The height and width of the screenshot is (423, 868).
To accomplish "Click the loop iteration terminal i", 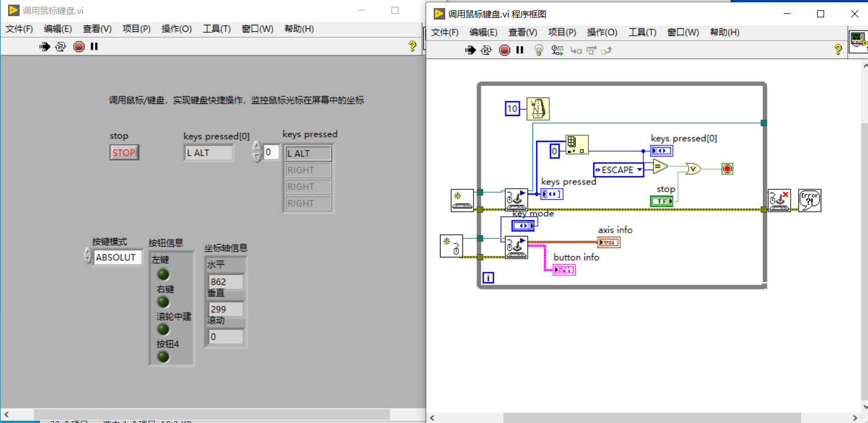I will (x=488, y=278).
